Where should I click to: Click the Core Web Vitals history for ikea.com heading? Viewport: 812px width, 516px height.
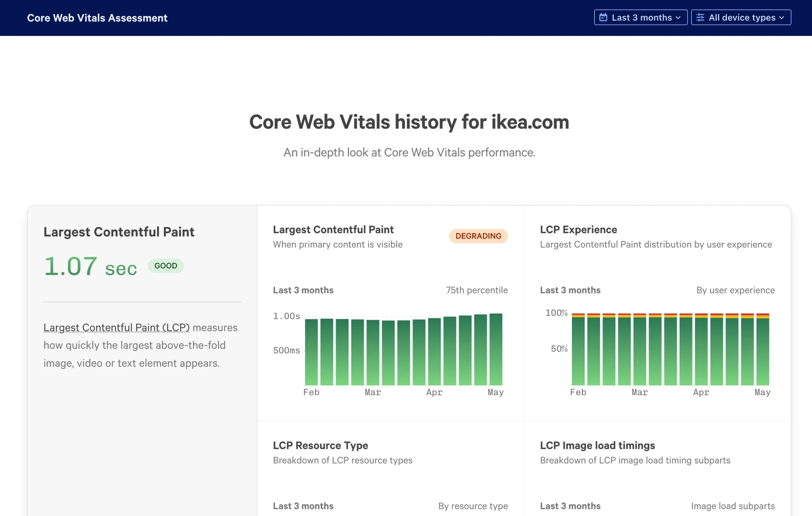pos(409,122)
